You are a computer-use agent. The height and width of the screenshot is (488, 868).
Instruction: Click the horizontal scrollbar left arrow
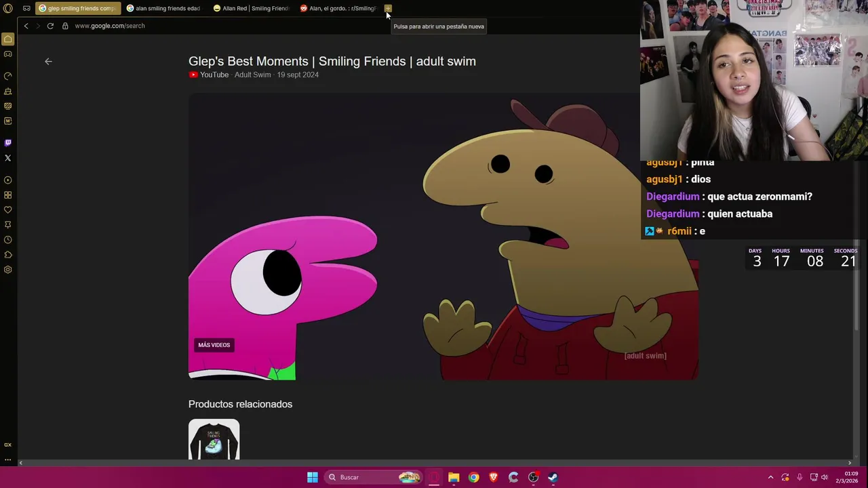(x=21, y=463)
